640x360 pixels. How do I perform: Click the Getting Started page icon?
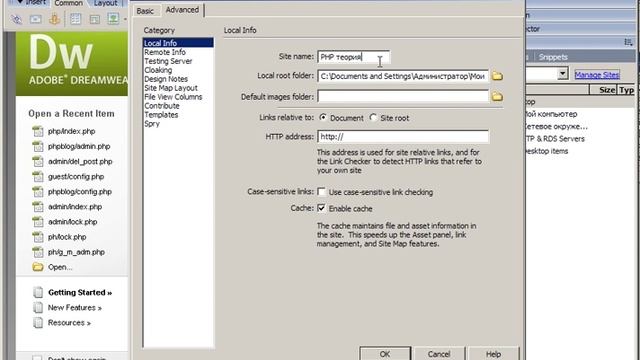[38, 292]
